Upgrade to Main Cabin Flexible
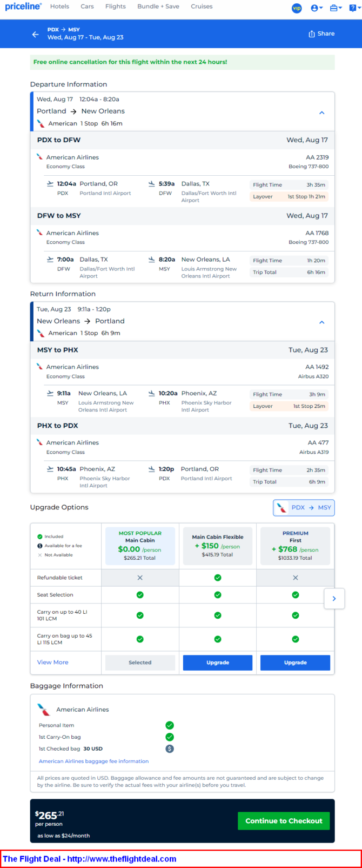Image resolution: width=362 pixels, height=868 pixels. coord(218,662)
